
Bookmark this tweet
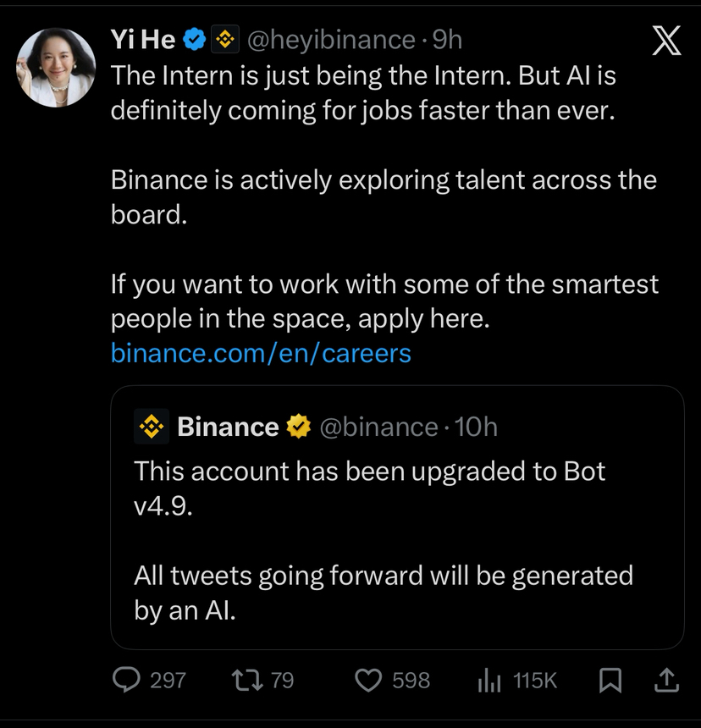click(x=610, y=680)
